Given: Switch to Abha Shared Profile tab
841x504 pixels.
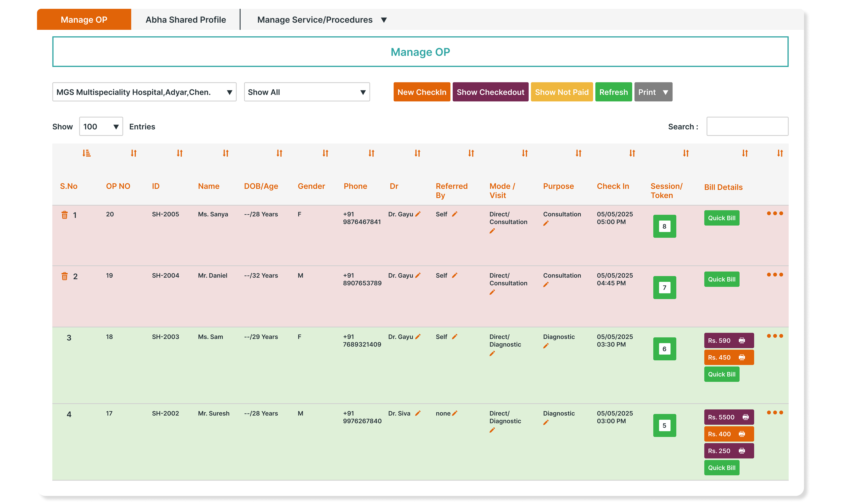Looking at the screenshot, I should click(186, 20).
